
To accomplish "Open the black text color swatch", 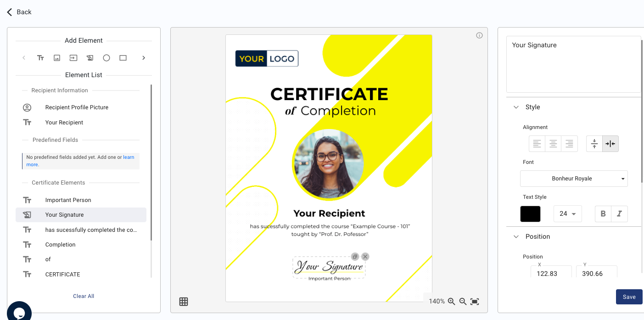I will 530,213.
